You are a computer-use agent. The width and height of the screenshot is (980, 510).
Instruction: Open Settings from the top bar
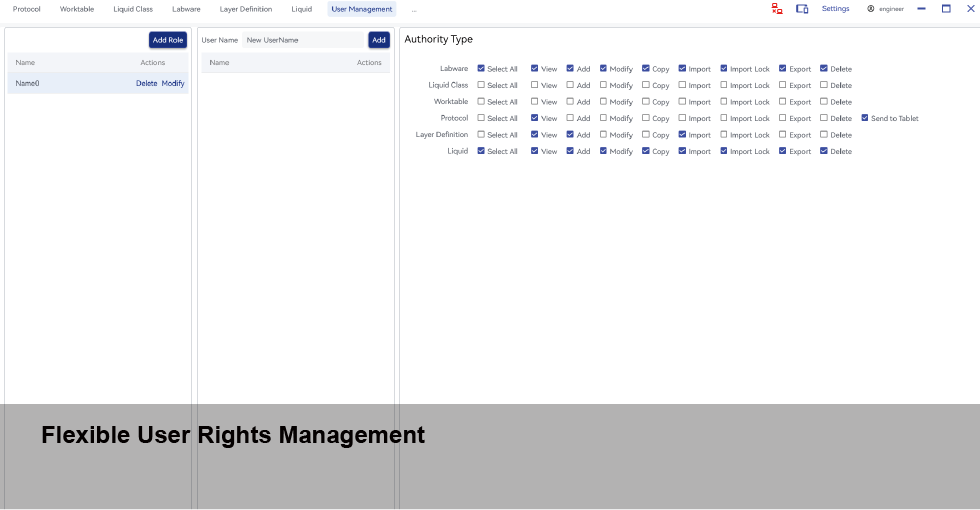point(835,9)
